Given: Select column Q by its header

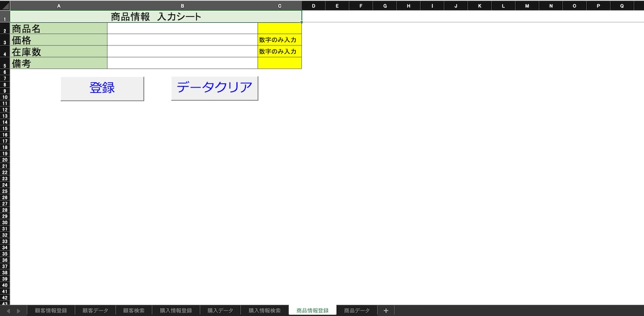Looking at the screenshot, I should point(622,5).
